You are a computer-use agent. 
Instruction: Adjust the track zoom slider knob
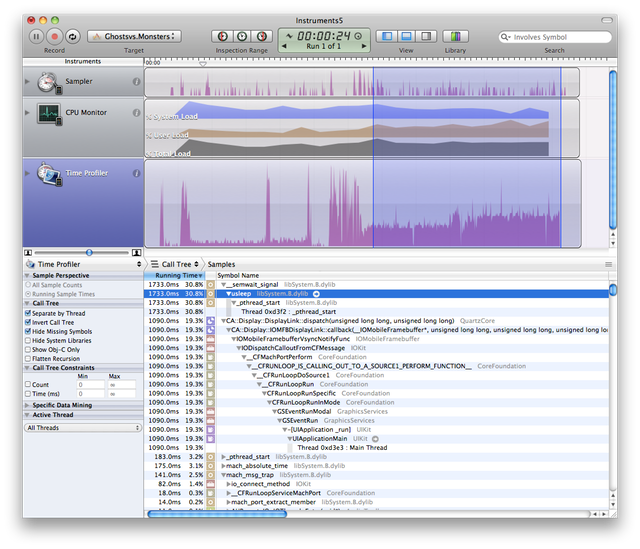(90, 252)
